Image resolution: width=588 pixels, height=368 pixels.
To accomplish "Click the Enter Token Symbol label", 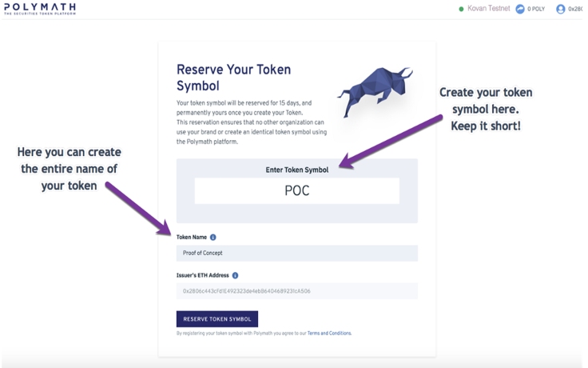I will tap(297, 170).
